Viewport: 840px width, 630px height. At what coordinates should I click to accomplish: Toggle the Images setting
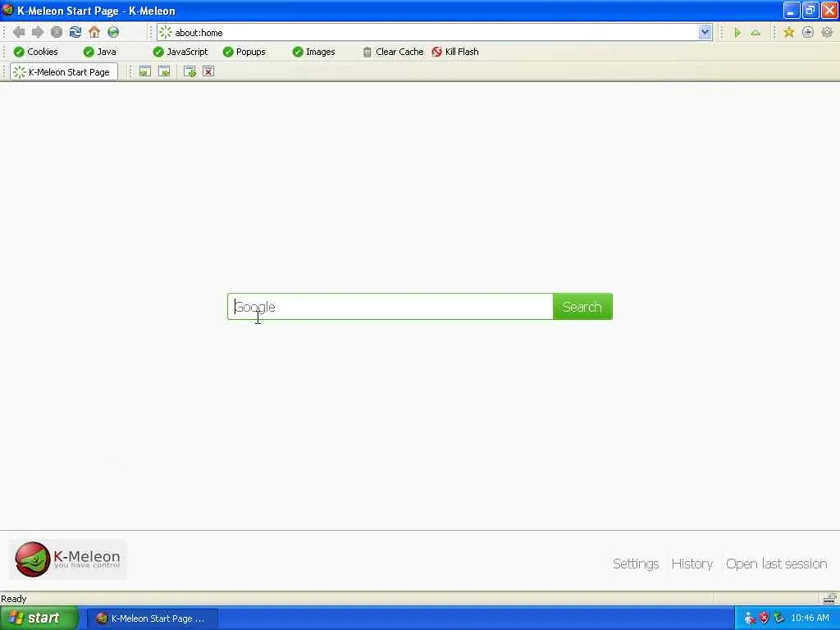[x=313, y=52]
